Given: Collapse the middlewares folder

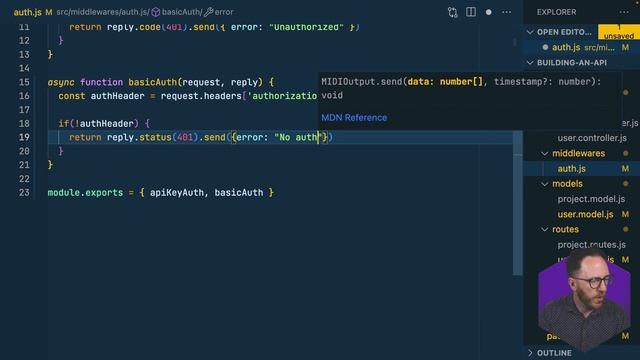Looking at the screenshot, I should (x=544, y=153).
